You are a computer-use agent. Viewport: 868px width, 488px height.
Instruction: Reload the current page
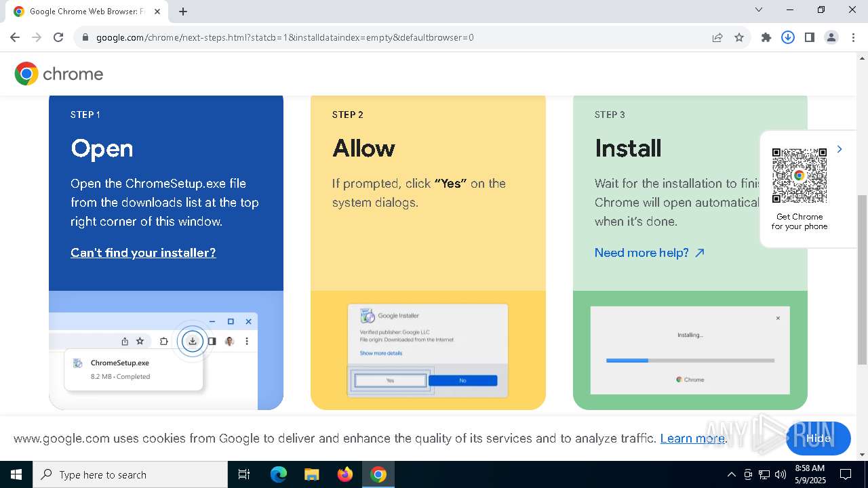(x=58, y=37)
